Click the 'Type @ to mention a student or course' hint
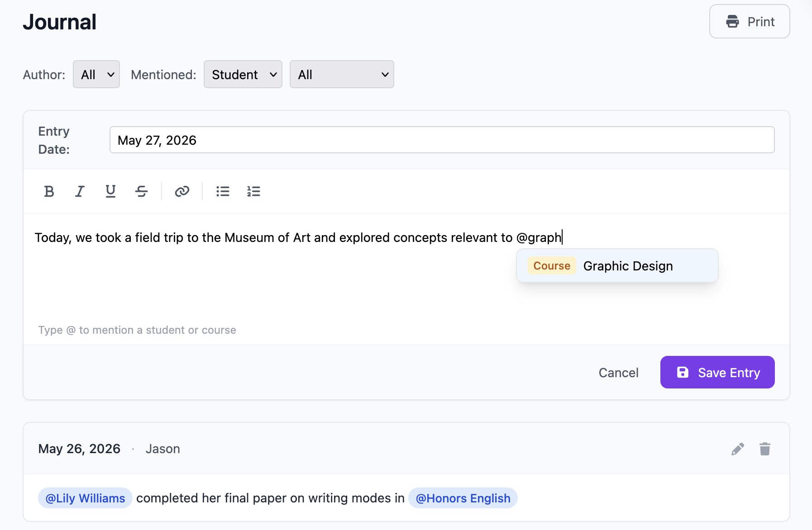The height and width of the screenshot is (530, 812). [x=137, y=330]
